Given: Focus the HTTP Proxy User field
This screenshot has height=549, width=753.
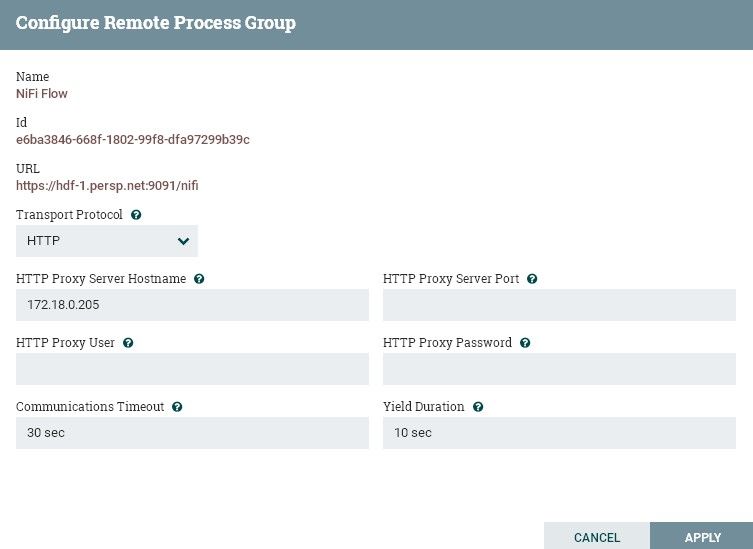Looking at the screenshot, I should tap(192, 368).
